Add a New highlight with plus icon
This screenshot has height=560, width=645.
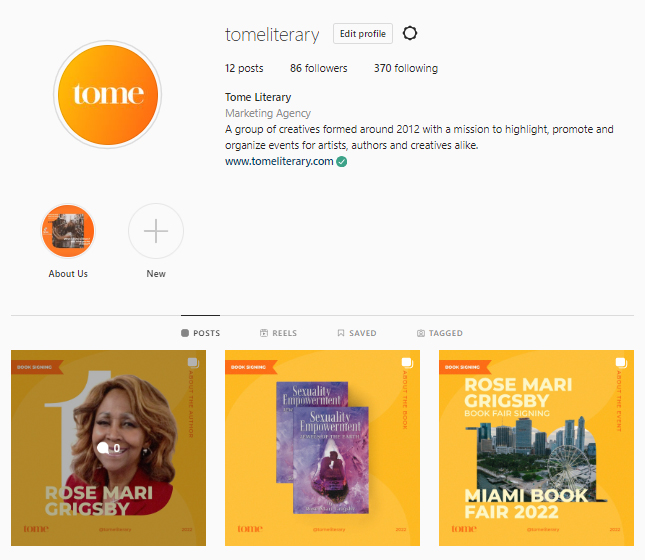[x=156, y=231]
